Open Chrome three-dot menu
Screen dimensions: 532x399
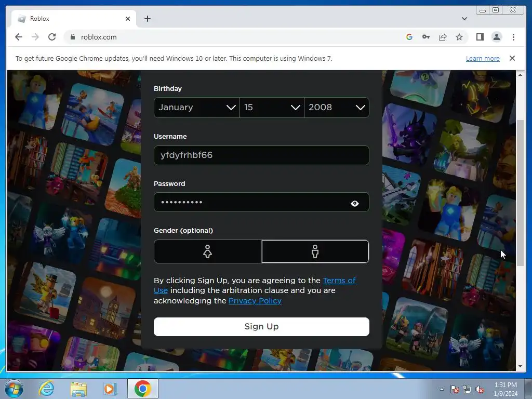pyautogui.click(x=513, y=37)
